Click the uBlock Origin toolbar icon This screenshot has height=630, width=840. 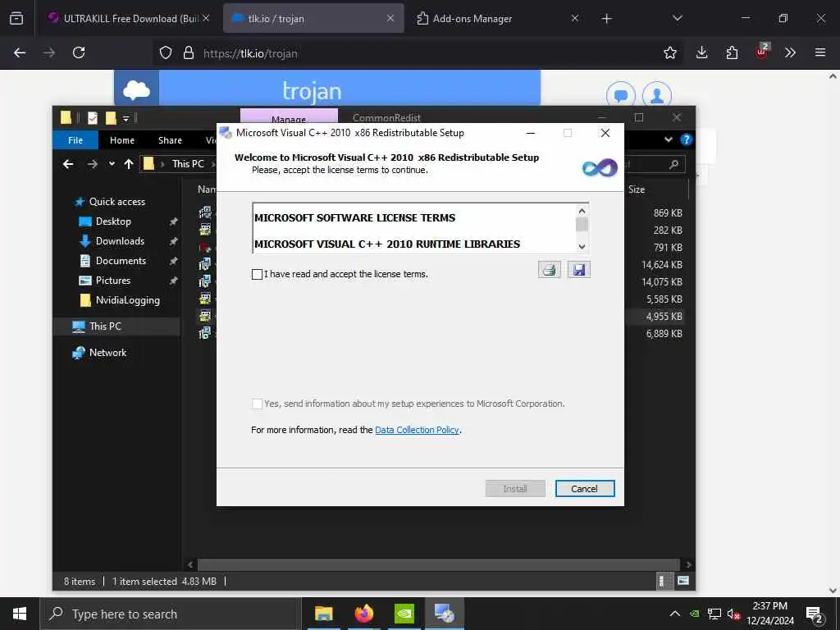tap(762, 52)
